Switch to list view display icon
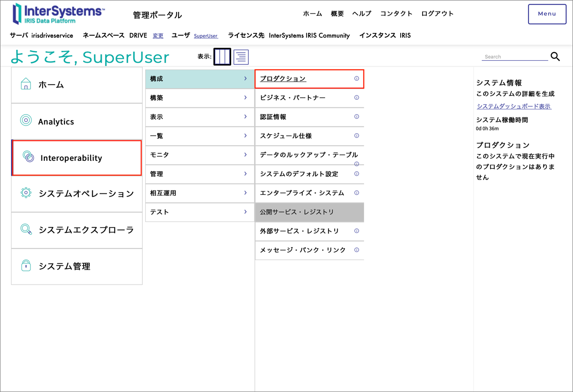 [x=241, y=57]
